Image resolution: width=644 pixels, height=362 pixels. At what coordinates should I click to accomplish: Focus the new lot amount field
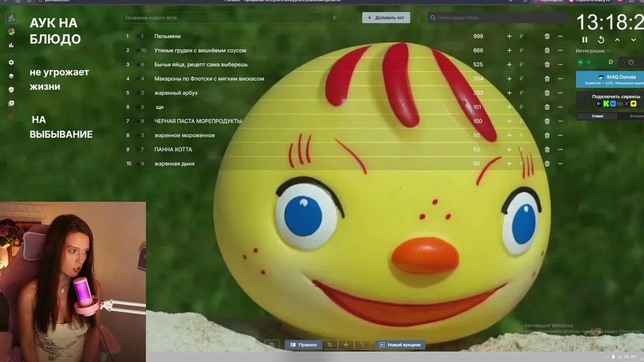click(x=343, y=18)
